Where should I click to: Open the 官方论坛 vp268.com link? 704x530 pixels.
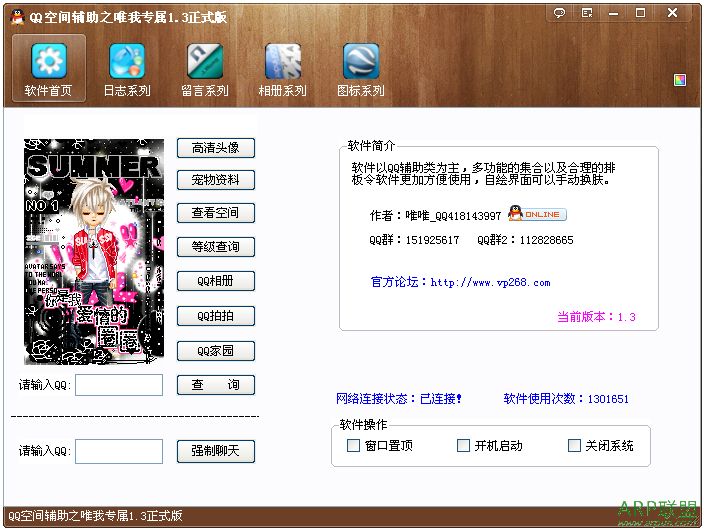(460, 282)
